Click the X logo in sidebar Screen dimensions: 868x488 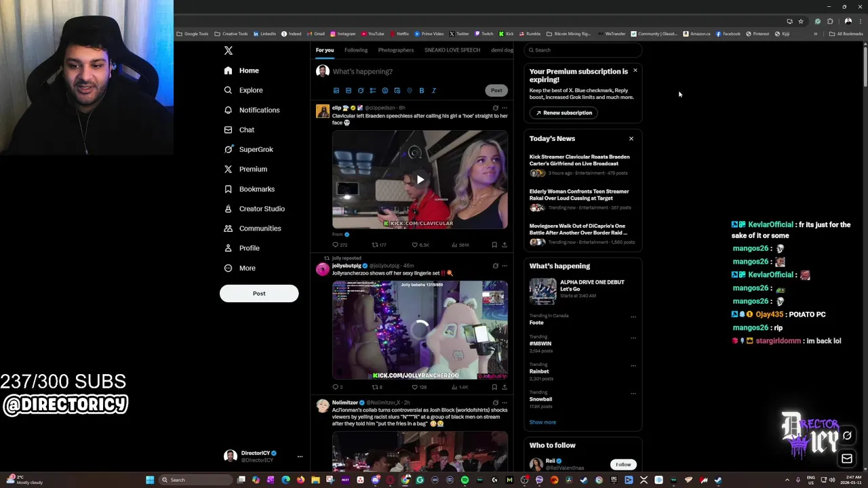coord(229,51)
